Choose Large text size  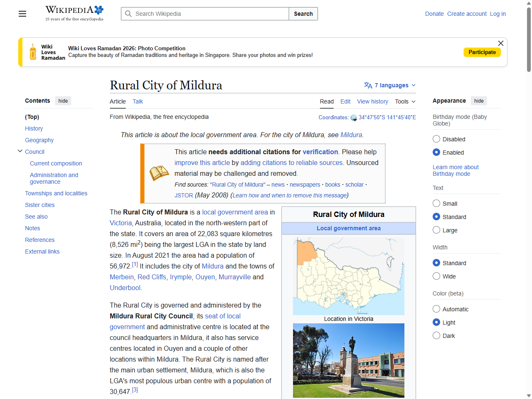coord(436,230)
